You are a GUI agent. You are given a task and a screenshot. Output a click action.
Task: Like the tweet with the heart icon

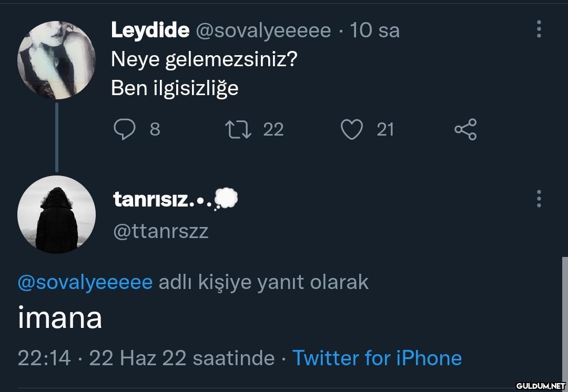tap(351, 129)
